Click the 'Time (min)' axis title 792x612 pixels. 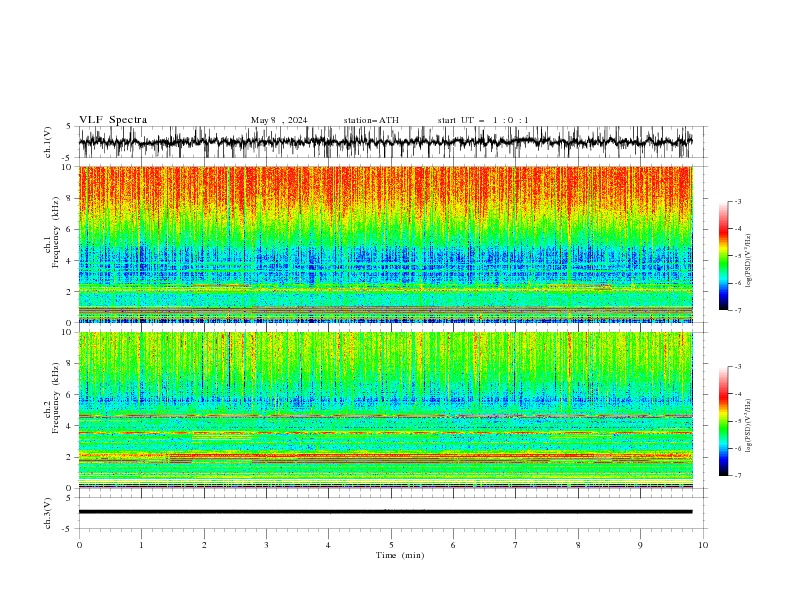tap(400, 555)
